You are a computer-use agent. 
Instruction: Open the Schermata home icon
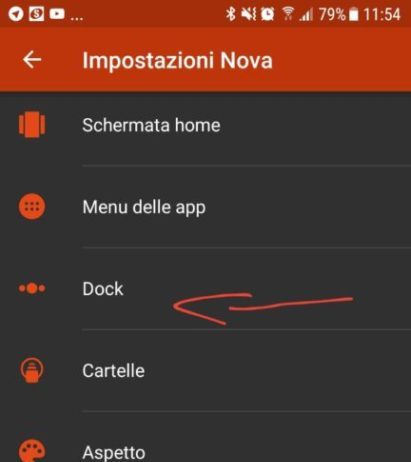coord(32,125)
